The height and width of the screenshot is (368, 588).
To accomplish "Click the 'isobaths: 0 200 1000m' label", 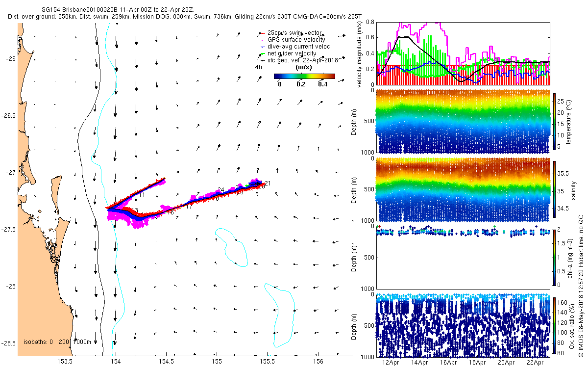I will click(x=57, y=342).
